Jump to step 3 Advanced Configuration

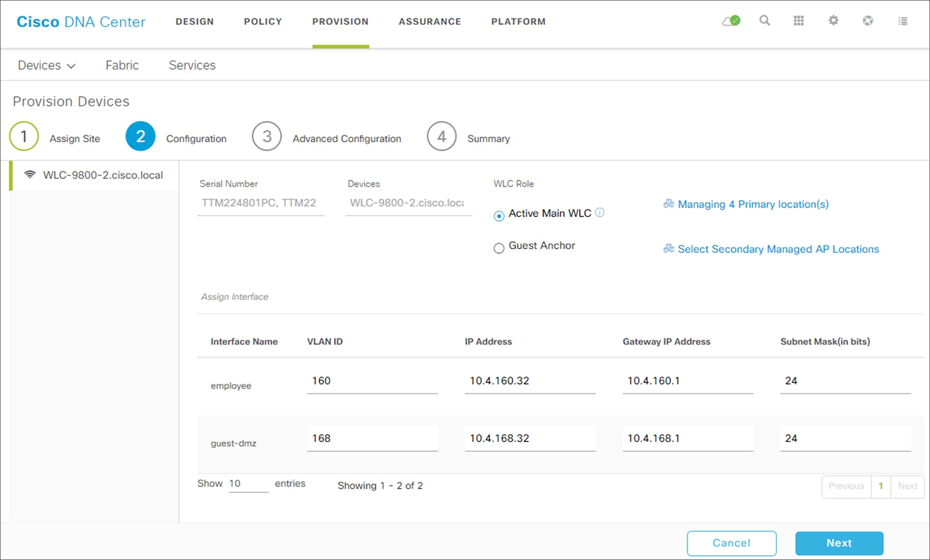[x=267, y=137]
